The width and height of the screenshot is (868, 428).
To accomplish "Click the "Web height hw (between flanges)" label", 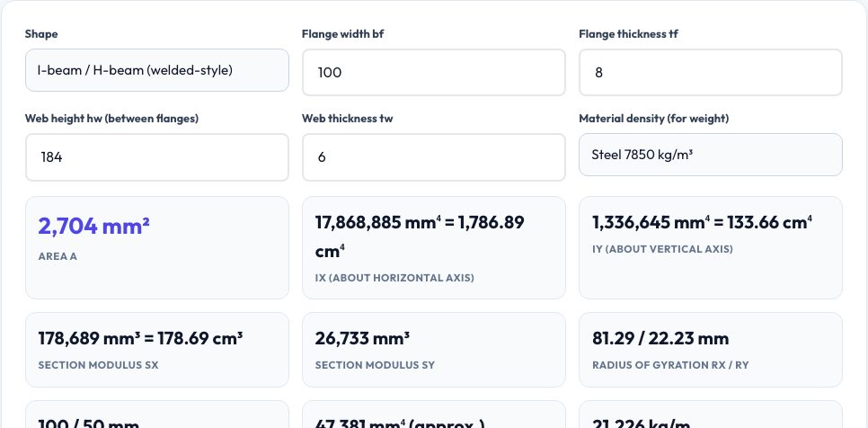I will (x=111, y=119).
